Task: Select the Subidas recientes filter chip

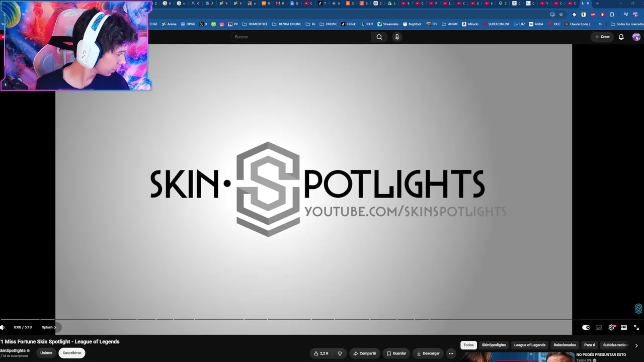Action: coord(615,345)
